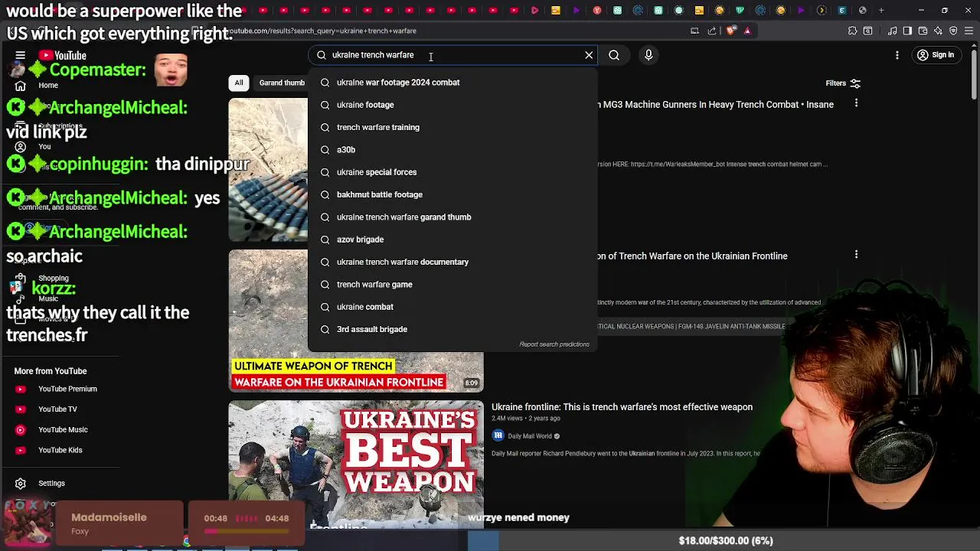Screen dimensions: 980x551
Task: Go to Home in the sidebar
Action: (47, 85)
